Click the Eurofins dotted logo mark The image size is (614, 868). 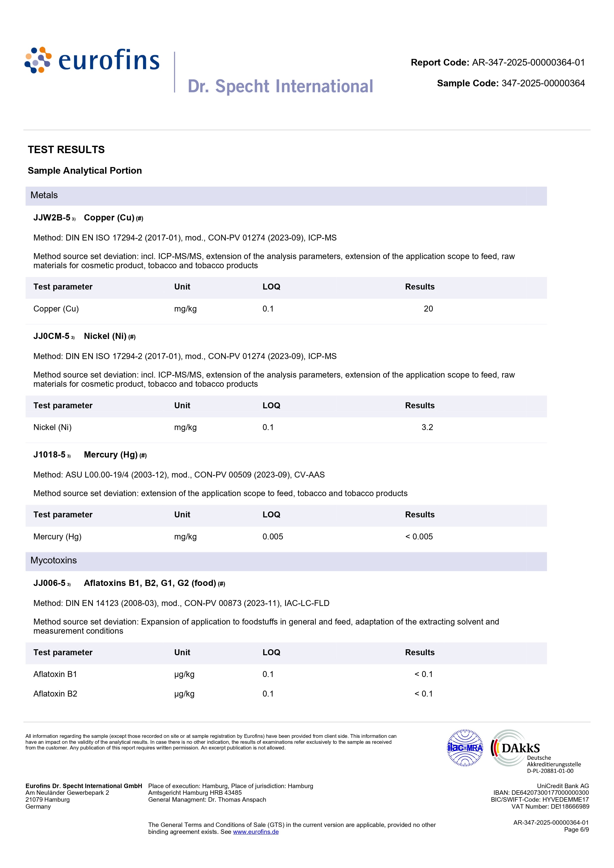38,60
